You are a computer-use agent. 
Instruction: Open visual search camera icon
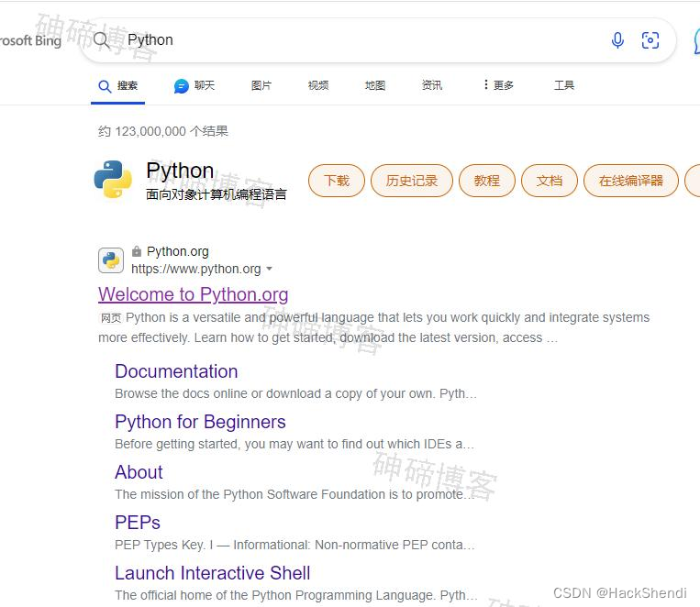click(x=650, y=40)
